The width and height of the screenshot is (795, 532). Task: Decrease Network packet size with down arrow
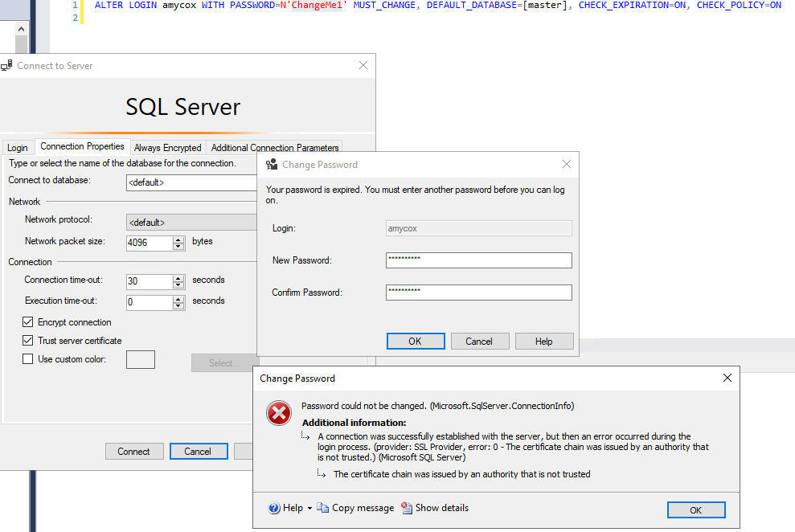point(178,246)
